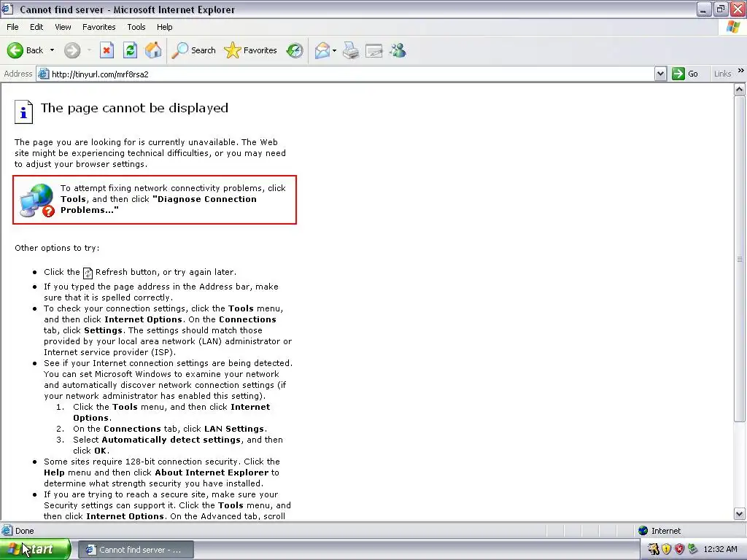Close the Internet Explorer window

click(x=738, y=9)
